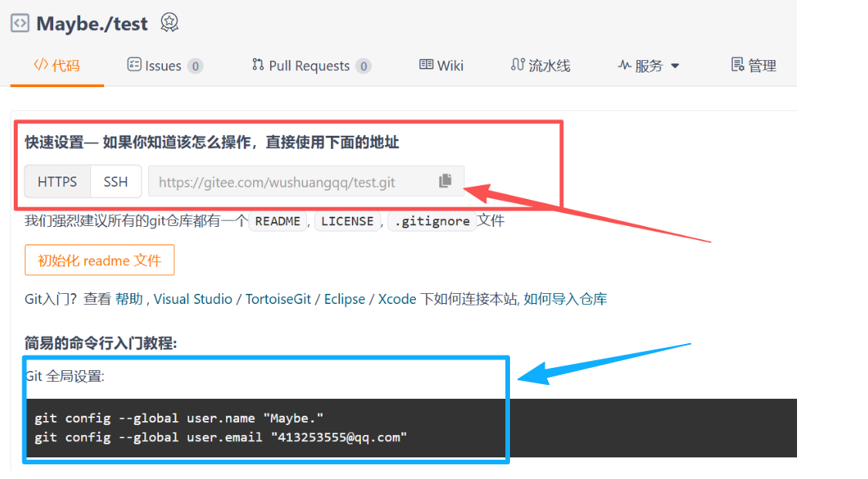868x479 pixels.
Task: Click the 简易的命令行入门教程 heading
Action: tap(101, 343)
